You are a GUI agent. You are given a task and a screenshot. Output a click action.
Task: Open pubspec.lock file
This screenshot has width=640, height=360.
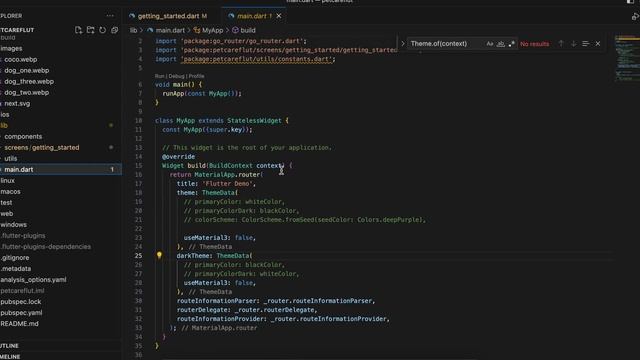click(x=20, y=302)
